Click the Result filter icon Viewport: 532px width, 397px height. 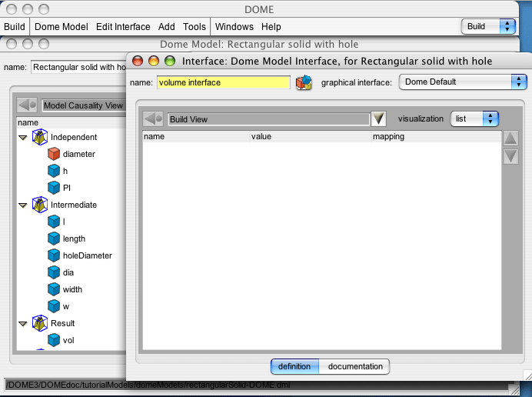[x=40, y=323]
